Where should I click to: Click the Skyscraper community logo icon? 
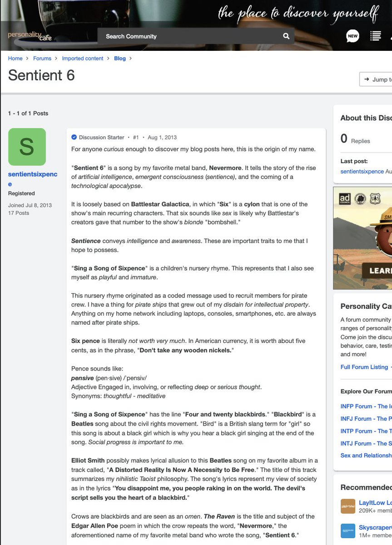click(348, 531)
